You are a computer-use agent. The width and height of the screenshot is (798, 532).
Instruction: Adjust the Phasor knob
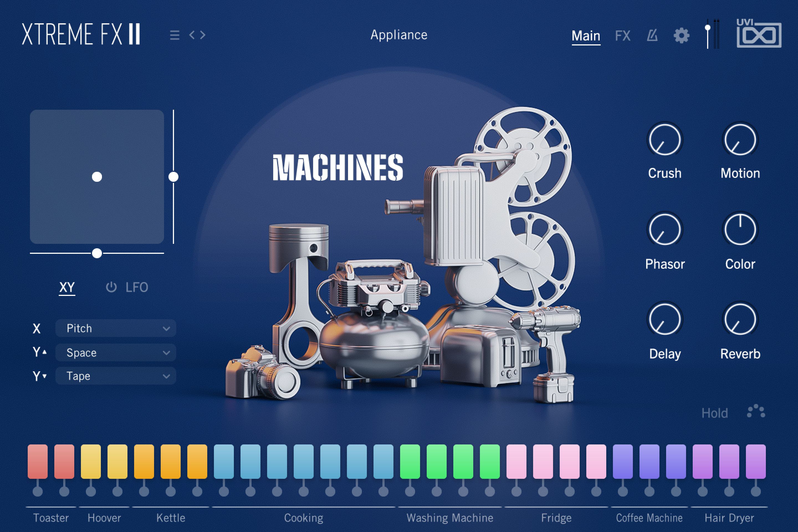665,229
